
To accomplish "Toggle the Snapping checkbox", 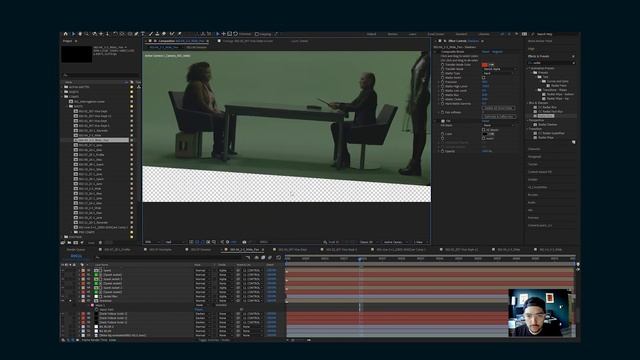I will click(257, 34).
